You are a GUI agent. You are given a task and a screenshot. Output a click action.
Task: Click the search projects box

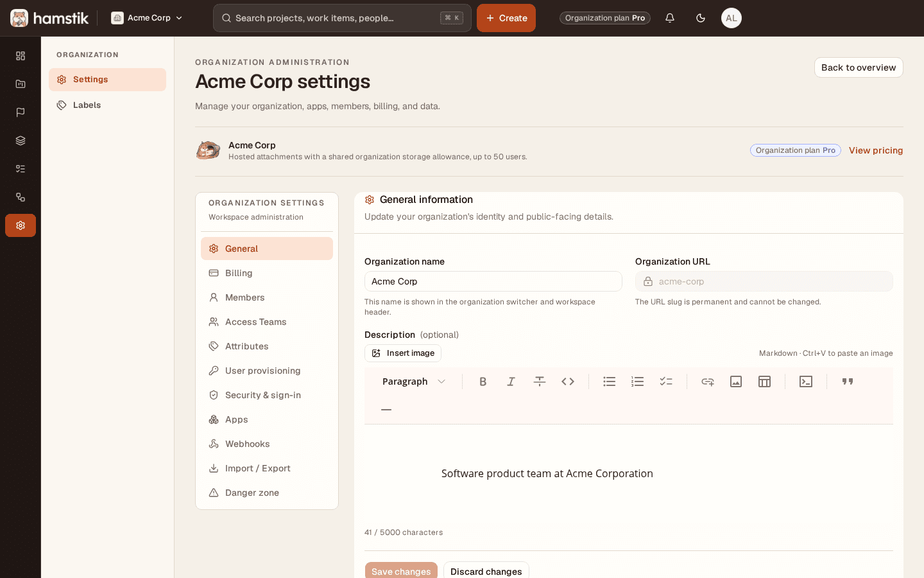click(342, 18)
